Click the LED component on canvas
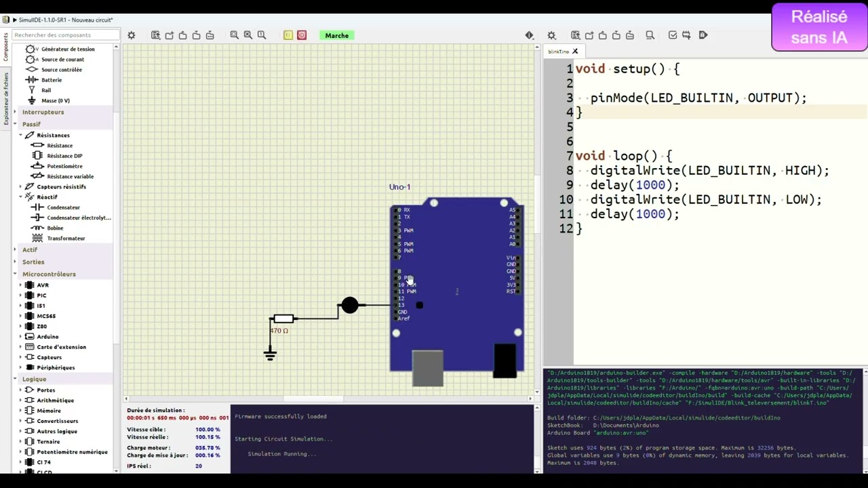868x488 pixels. click(x=349, y=306)
